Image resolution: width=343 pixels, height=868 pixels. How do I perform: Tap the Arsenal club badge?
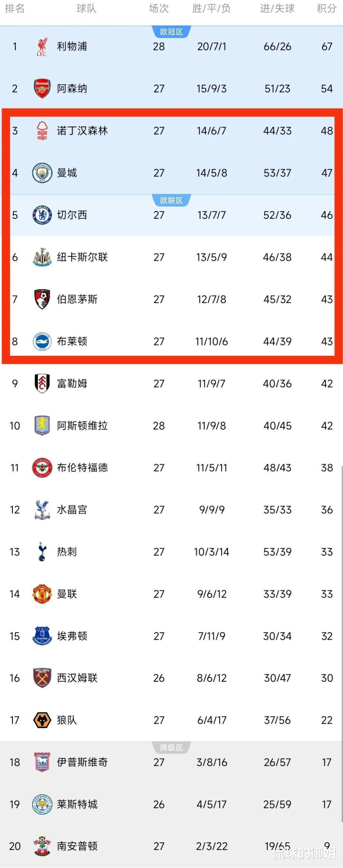[x=42, y=89]
